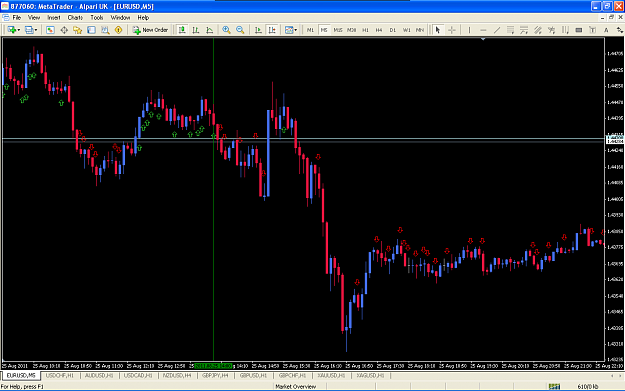
Task: Select the D1 timeframe button
Action: point(393,30)
